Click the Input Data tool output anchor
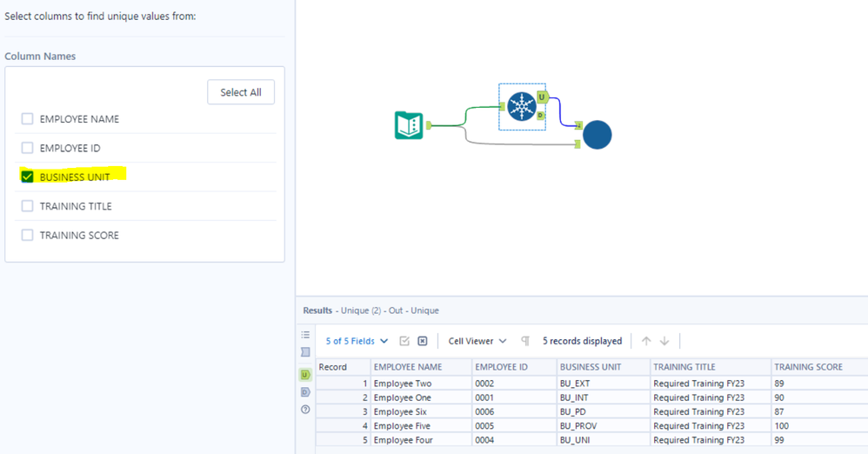Image resolution: width=868 pixels, height=454 pixels. pyautogui.click(x=429, y=126)
